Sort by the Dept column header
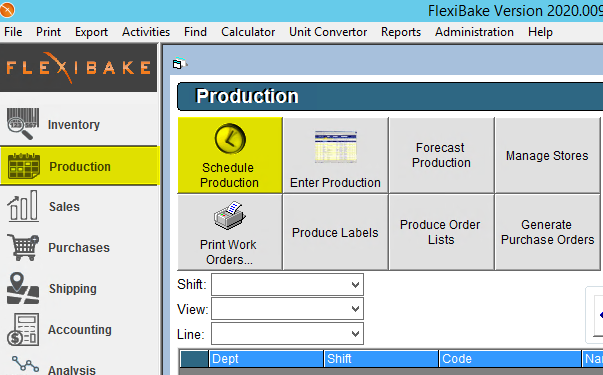 [266, 358]
